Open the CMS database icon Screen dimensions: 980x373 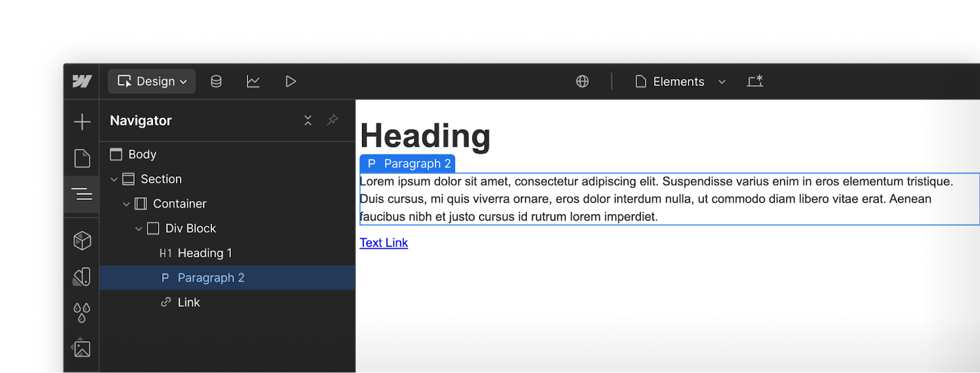click(216, 81)
